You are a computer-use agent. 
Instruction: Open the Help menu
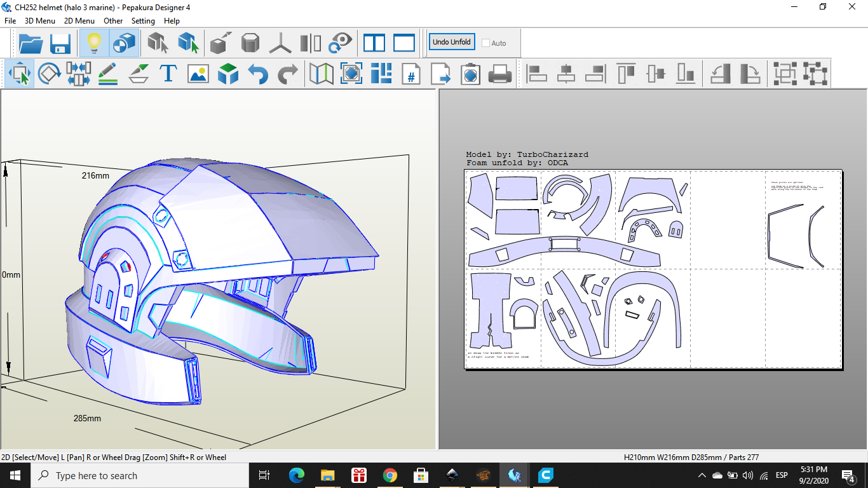point(172,21)
